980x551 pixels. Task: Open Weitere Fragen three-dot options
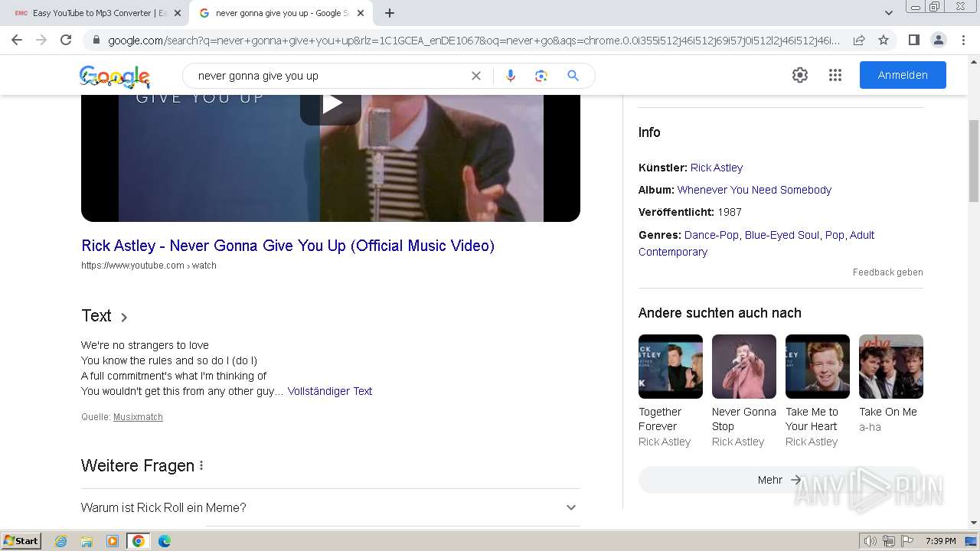201,465
